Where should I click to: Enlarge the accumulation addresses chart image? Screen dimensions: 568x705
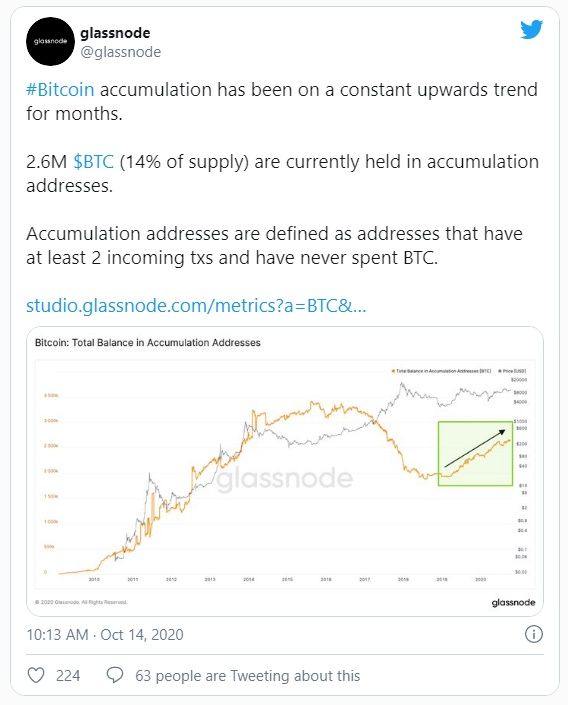285,471
